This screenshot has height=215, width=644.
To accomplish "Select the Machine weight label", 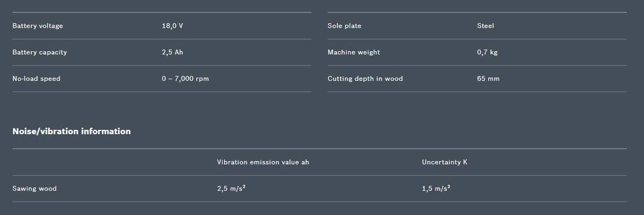I will [x=354, y=52].
